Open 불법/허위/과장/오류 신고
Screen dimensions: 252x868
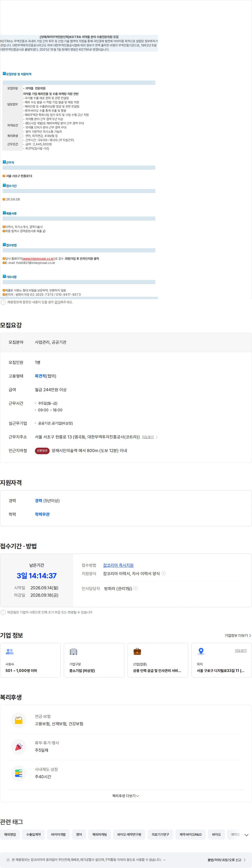pos(226,860)
